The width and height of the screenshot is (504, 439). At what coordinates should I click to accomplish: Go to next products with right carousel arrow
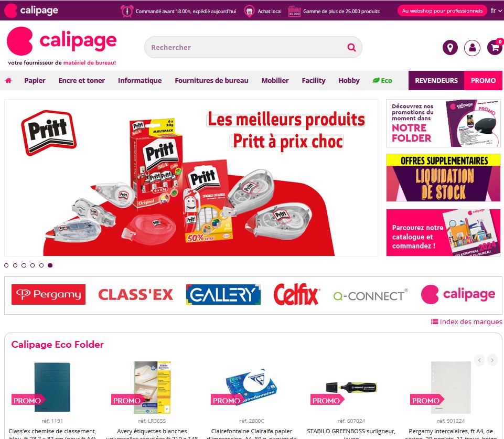click(492, 360)
